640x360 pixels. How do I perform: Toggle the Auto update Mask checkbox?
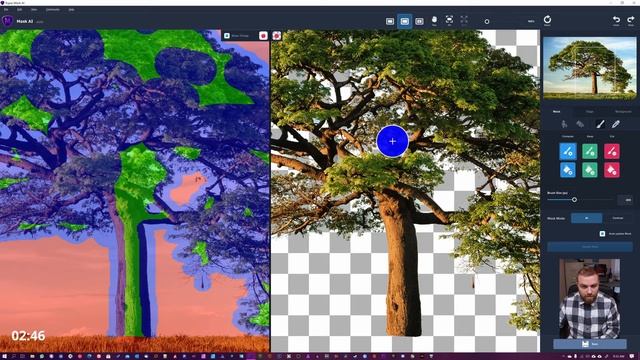point(602,233)
